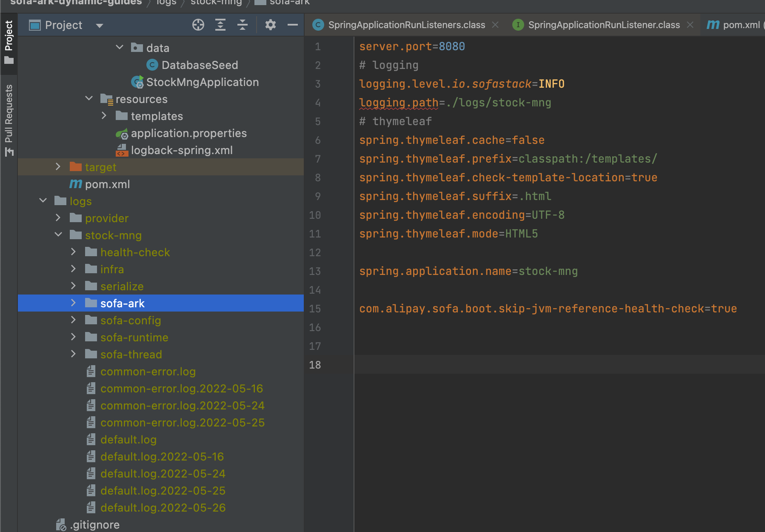
Task: Close the SpringApplicationRunListener.class tab
Action: pos(690,25)
